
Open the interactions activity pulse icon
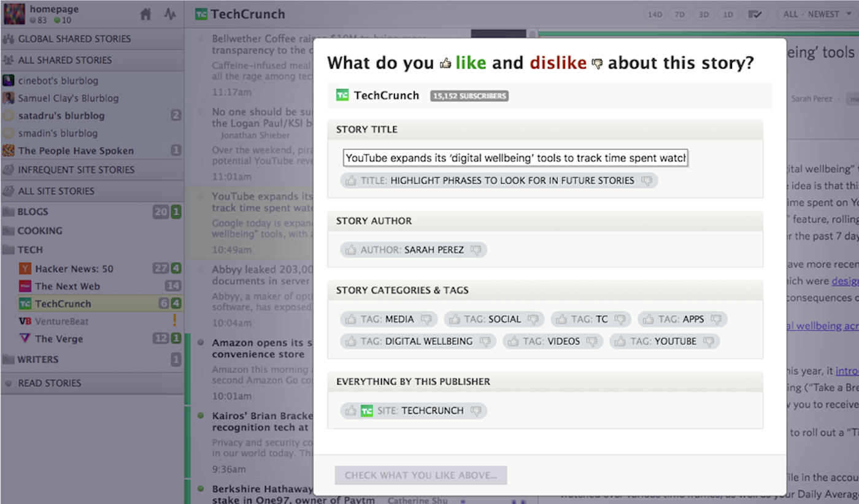coord(170,13)
